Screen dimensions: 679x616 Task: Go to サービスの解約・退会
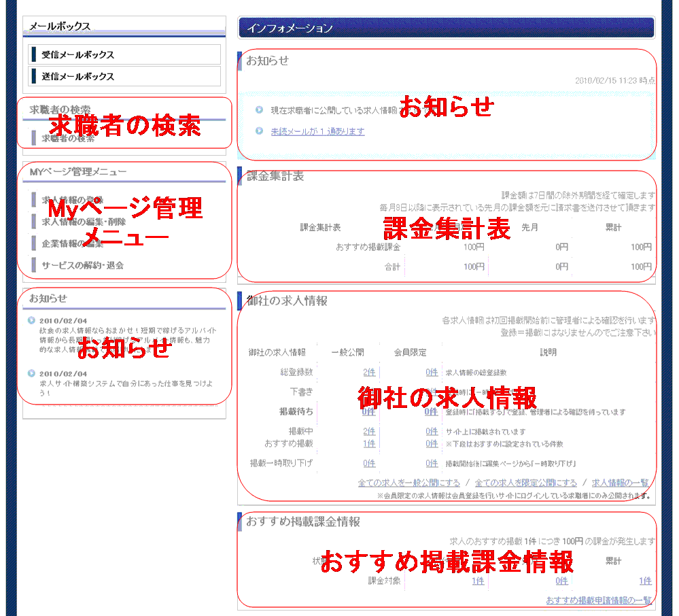point(82,265)
